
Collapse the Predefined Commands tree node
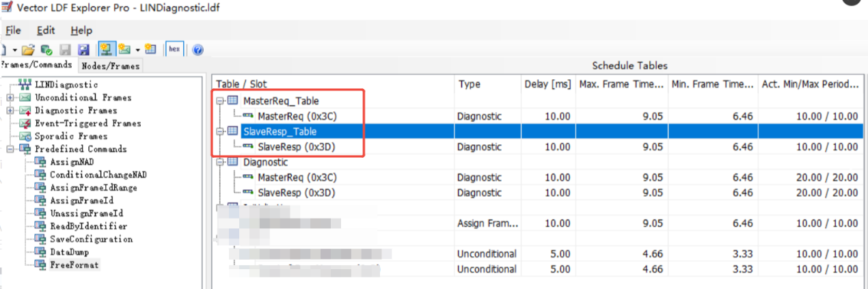tap(10, 149)
